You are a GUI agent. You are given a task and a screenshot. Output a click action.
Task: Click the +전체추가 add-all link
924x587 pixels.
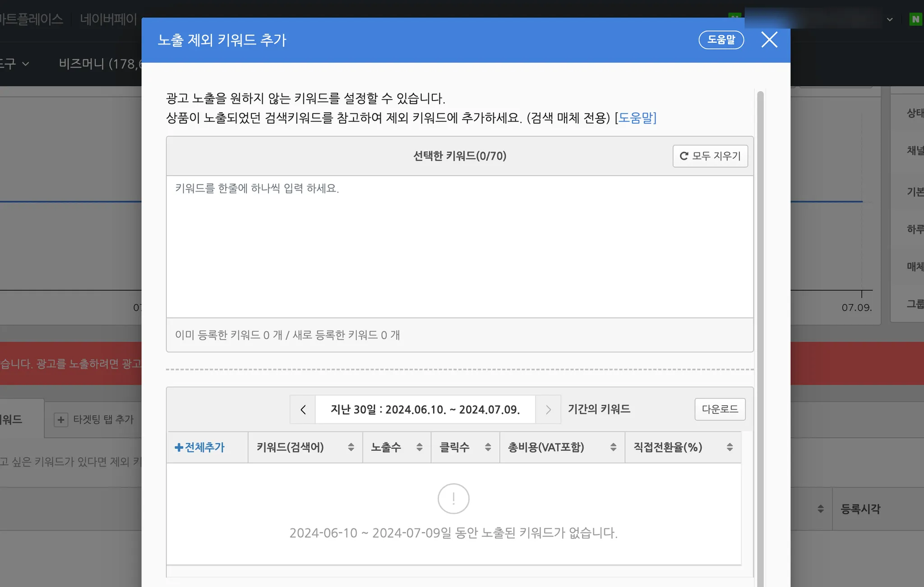(x=200, y=447)
